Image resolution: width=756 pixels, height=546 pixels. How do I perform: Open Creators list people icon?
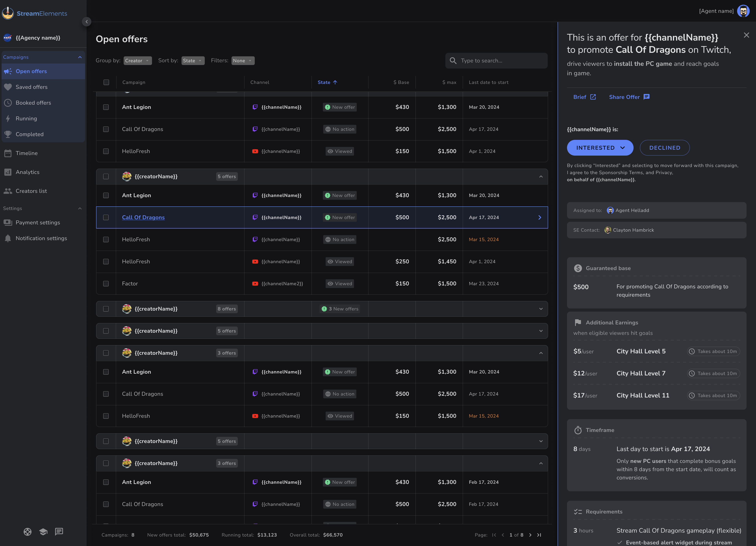[8, 191]
